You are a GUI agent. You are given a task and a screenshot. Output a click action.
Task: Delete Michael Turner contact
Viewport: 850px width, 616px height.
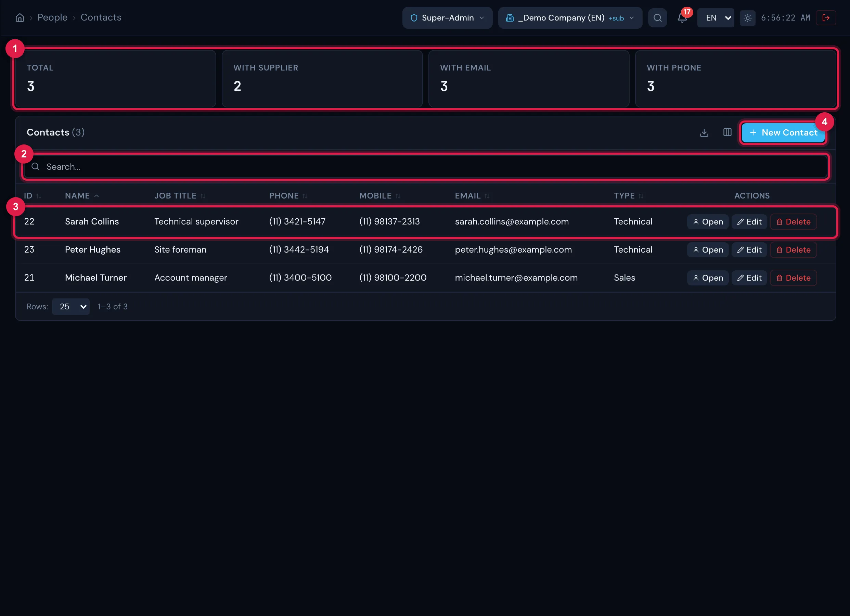tap(793, 278)
